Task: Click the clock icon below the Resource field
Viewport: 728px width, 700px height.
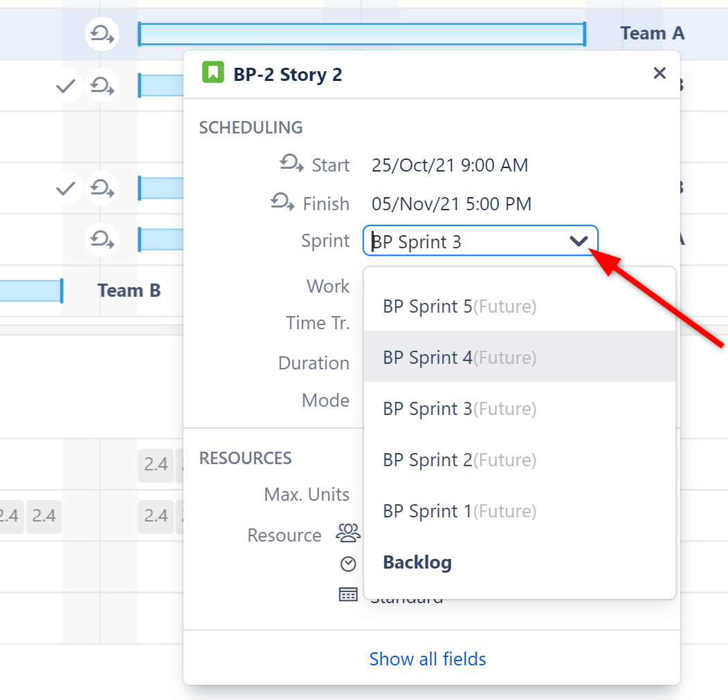Action: coord(348,563)
